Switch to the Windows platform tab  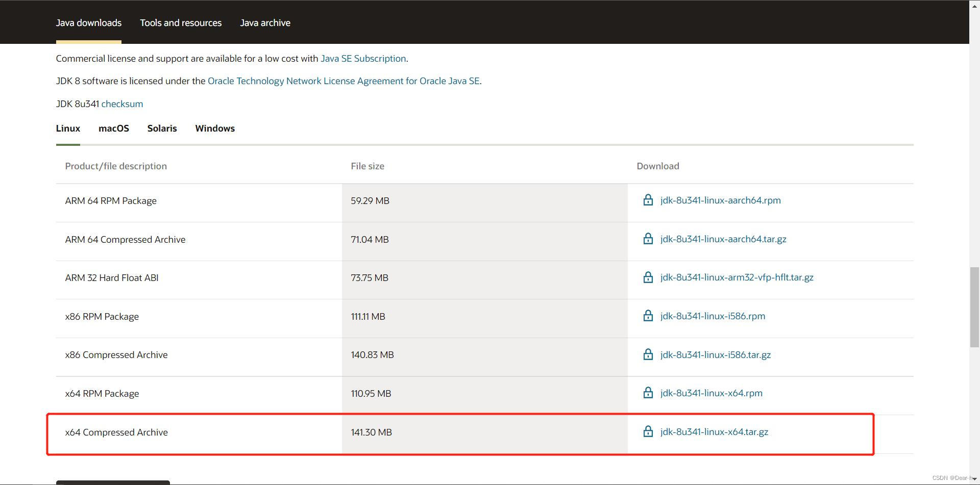pyautogui.click(x=215, y=129)
